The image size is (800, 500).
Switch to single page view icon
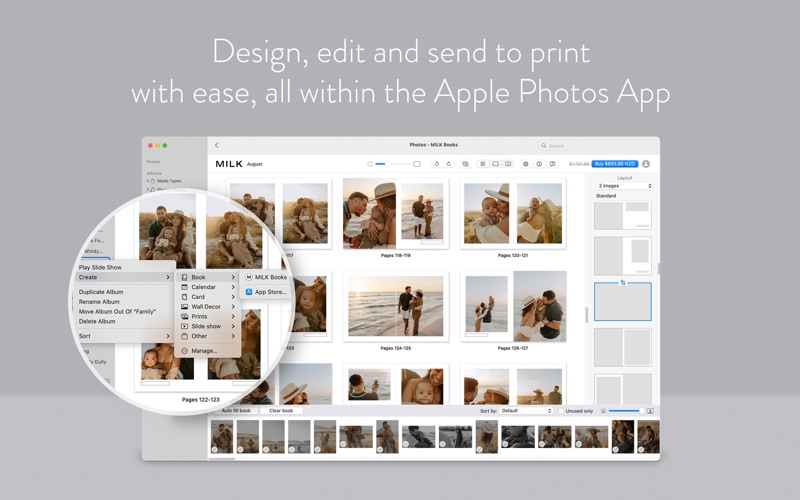coord(495,164)
